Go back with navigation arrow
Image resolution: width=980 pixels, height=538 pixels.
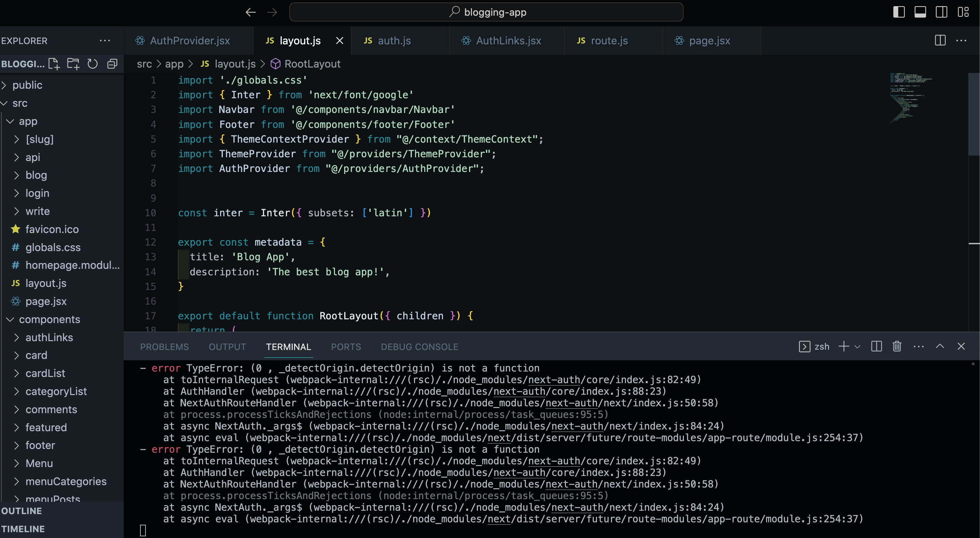point(250,12)
